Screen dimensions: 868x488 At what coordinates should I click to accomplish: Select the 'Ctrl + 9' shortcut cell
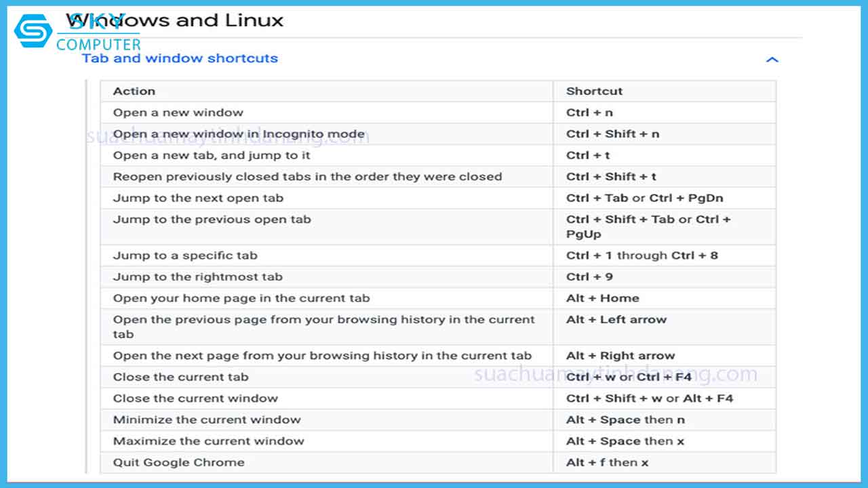point(665,277)
